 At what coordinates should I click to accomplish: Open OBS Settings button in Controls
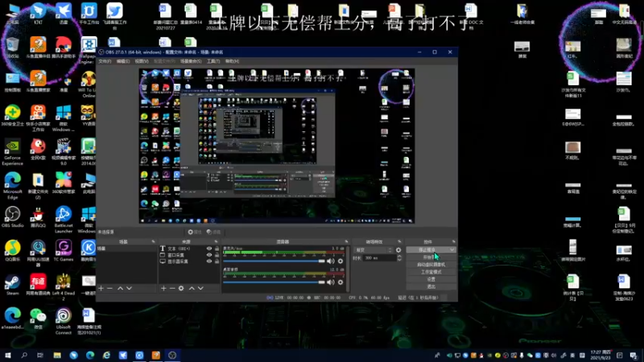431,279
